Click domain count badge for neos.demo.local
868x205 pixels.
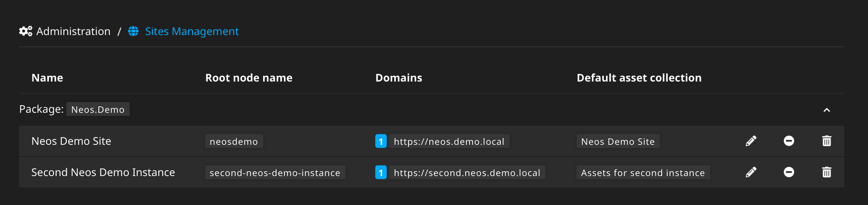coord(381,141)
